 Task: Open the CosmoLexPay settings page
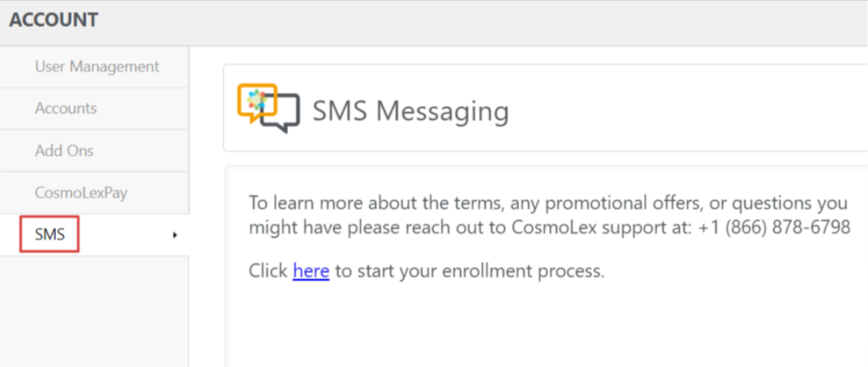pyautogui.click(x=82, y=193)
